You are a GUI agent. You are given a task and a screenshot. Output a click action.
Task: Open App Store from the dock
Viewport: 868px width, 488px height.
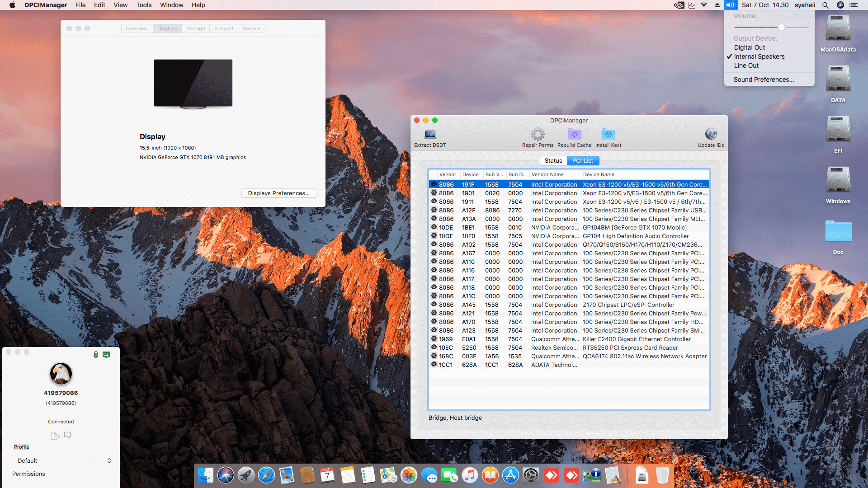(x=510, y=475)
